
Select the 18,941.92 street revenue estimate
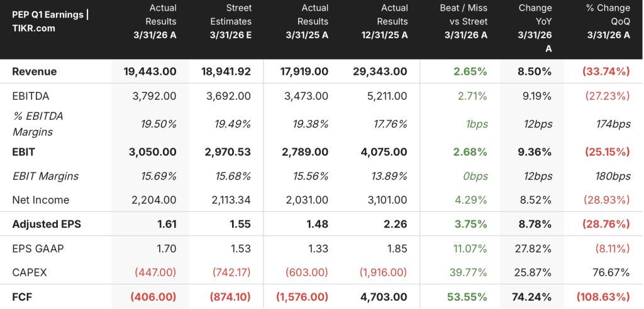pos(226,72)
